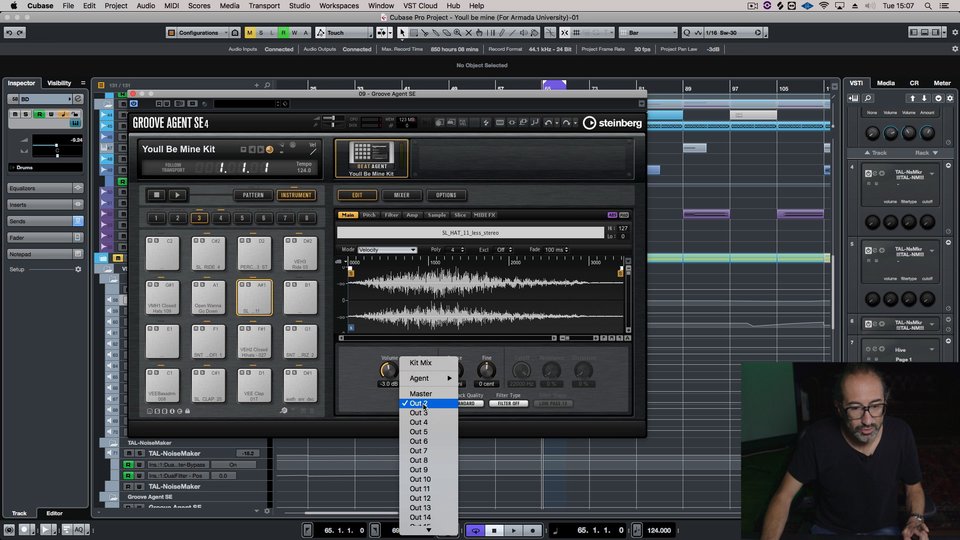The width and height of the screenshot is (960, 540).
Task: Click the Beat Agent kit slot thumbnail
Action: point(371,159)
